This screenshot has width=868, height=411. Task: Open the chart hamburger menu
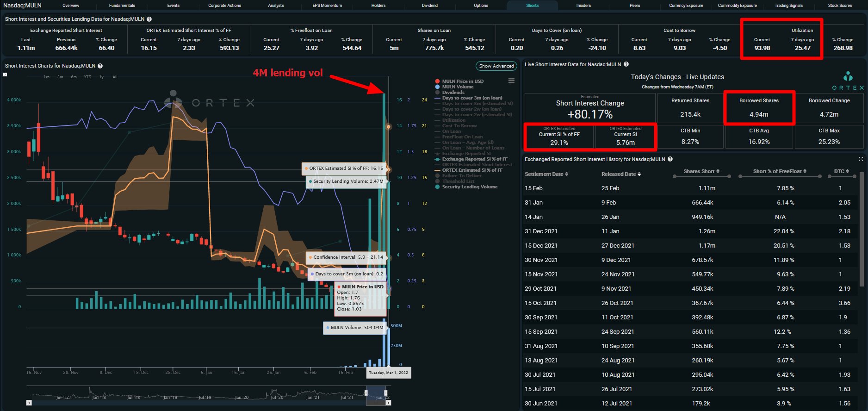pyautogui.click(x=511, y=81)
